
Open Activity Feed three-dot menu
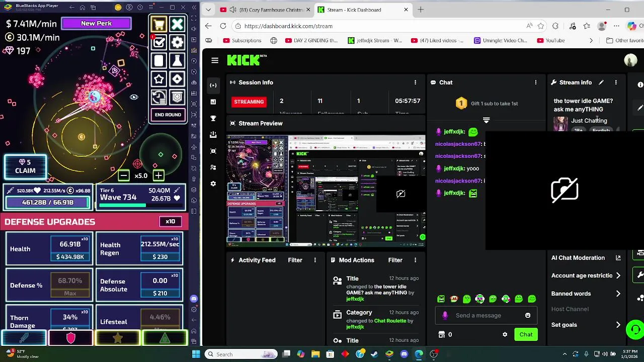point(315,260)
